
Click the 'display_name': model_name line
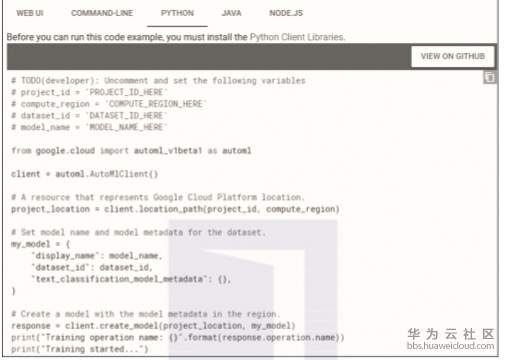point(97,256)
